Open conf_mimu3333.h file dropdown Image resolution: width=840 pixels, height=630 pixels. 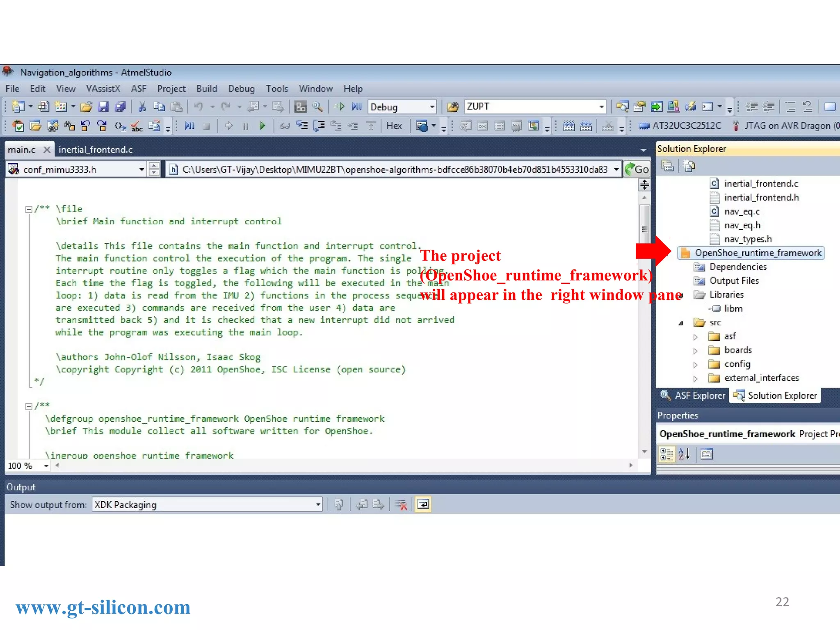[x=142, y=169]
